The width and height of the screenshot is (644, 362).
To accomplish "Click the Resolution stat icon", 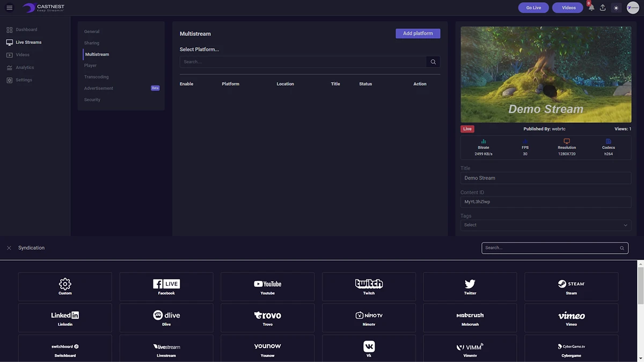I will (x=567, y=142).
